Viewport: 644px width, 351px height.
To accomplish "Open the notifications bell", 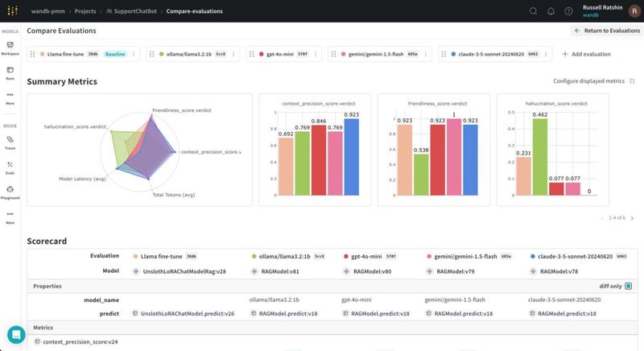I will [x=551, y=11].
